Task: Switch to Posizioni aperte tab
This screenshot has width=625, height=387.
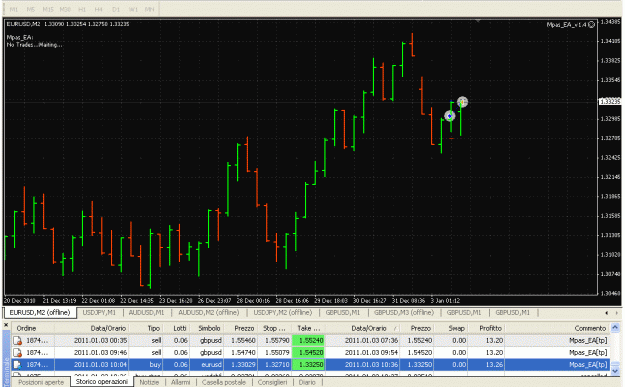Action: [41, 382]
